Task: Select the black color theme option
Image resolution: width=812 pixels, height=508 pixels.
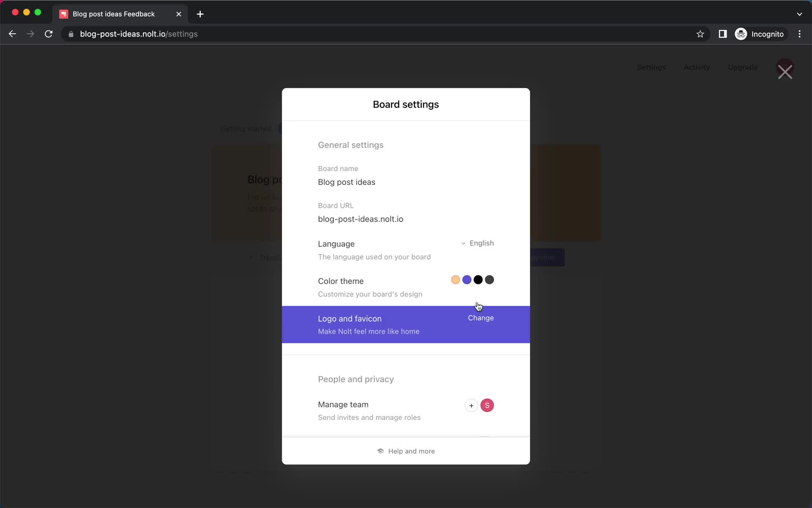Action: pyautogui.click(x=477, y=280)
